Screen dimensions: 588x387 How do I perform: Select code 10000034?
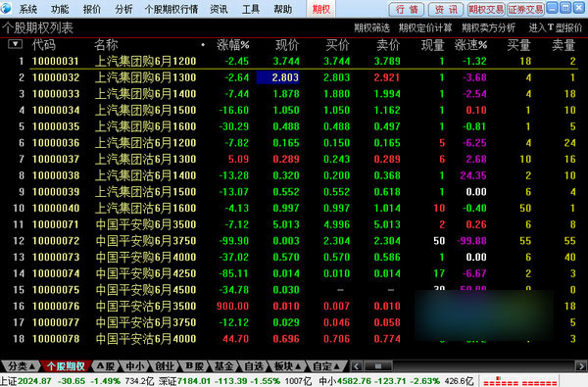[56, 111]
